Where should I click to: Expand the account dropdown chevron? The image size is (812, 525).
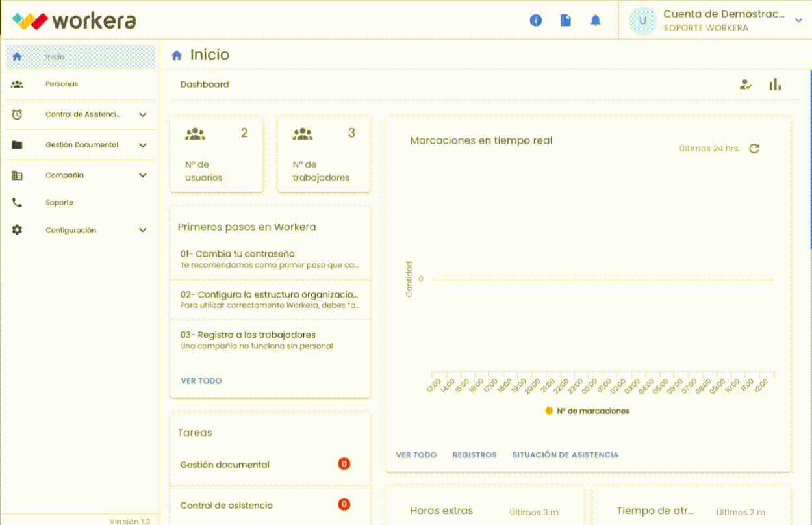(x=798, y=20)
